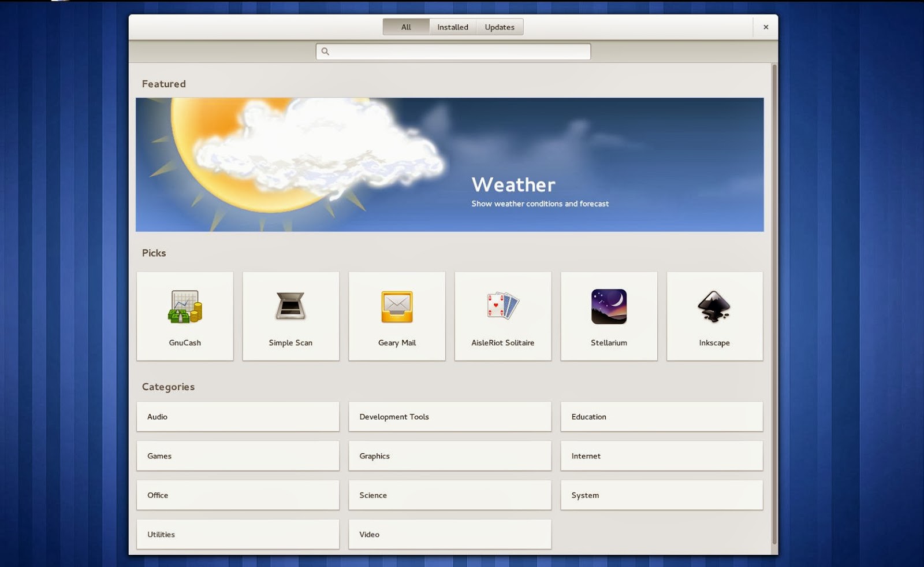The height and width of the screenshot is (567, 924).
Task: Click the Stellarium label text
Action: click(x=609, y=343)
